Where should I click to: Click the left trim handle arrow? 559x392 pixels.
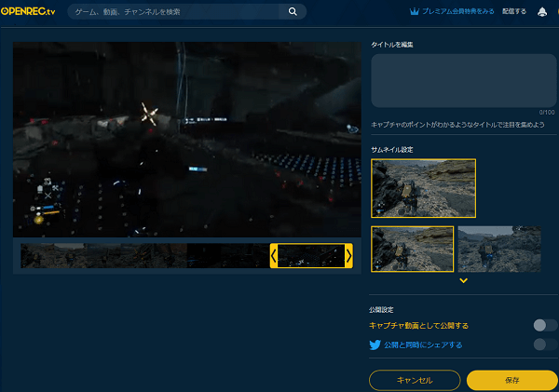273,255
